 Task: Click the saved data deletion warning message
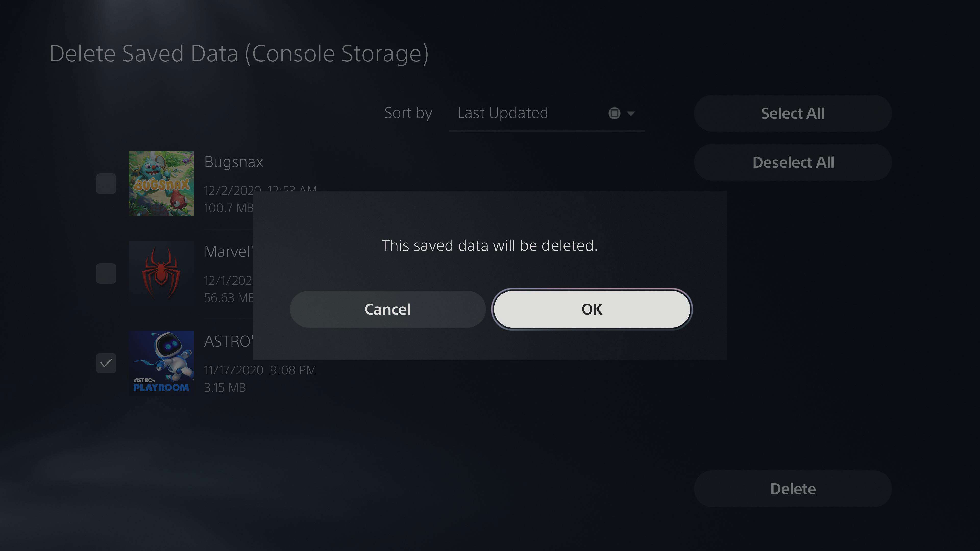(x=489, y=246)
